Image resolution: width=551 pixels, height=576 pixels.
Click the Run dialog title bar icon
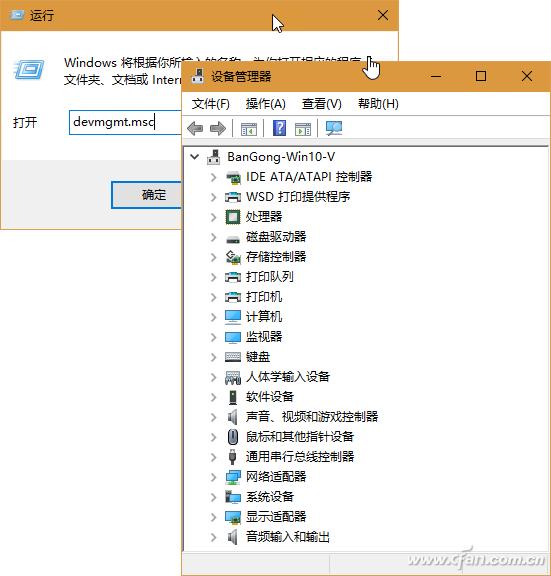click(x=17, y=15)
